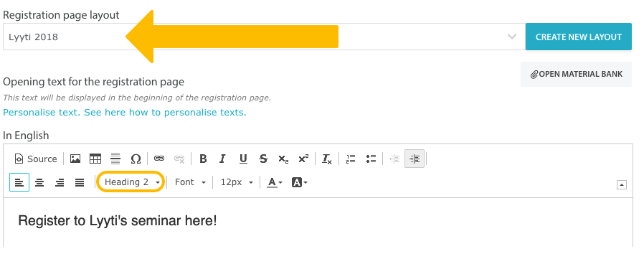The height and width of the screenshot is (259, 644).
Task: Toggle underline formatting
Action: pyautogui.click(x=243, y=159)
